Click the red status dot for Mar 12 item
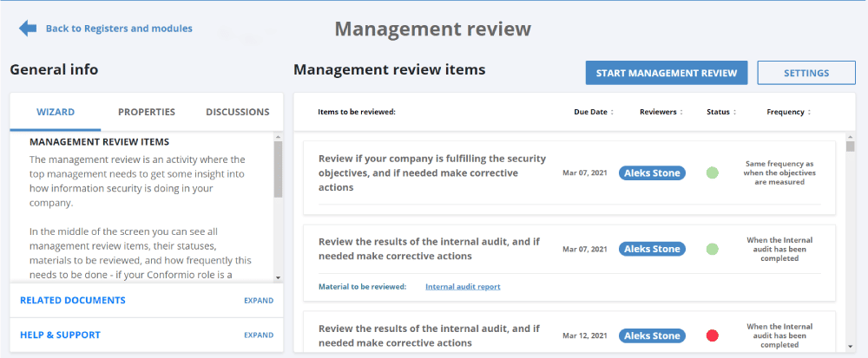Viewport: 868px width, 358px height. click(713, 336)
